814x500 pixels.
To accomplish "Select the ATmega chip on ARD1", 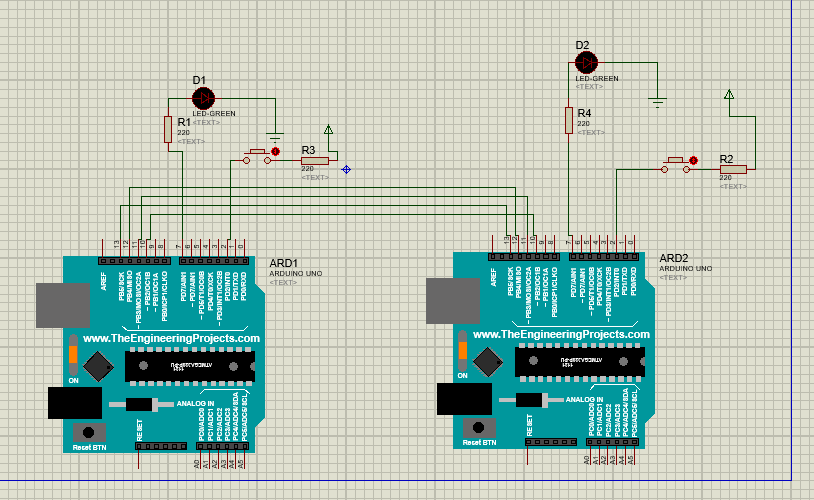I will [190, 367].
